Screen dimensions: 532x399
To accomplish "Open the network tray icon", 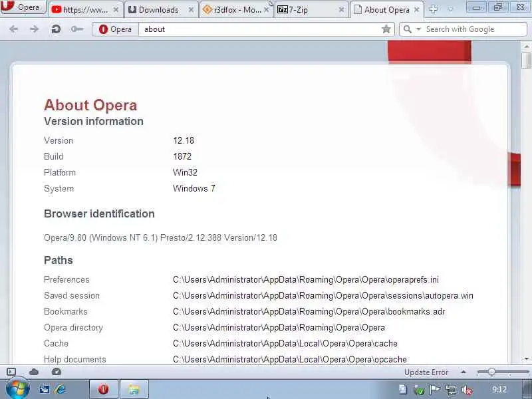I will (x=451, y=390).
